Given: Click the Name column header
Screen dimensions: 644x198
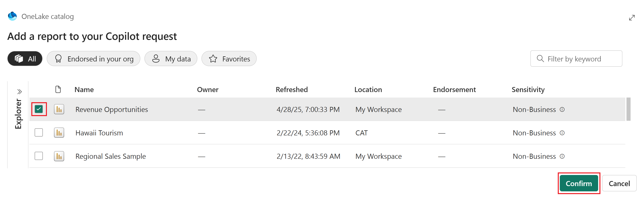Looking at the screenshot, I should 84,89.
